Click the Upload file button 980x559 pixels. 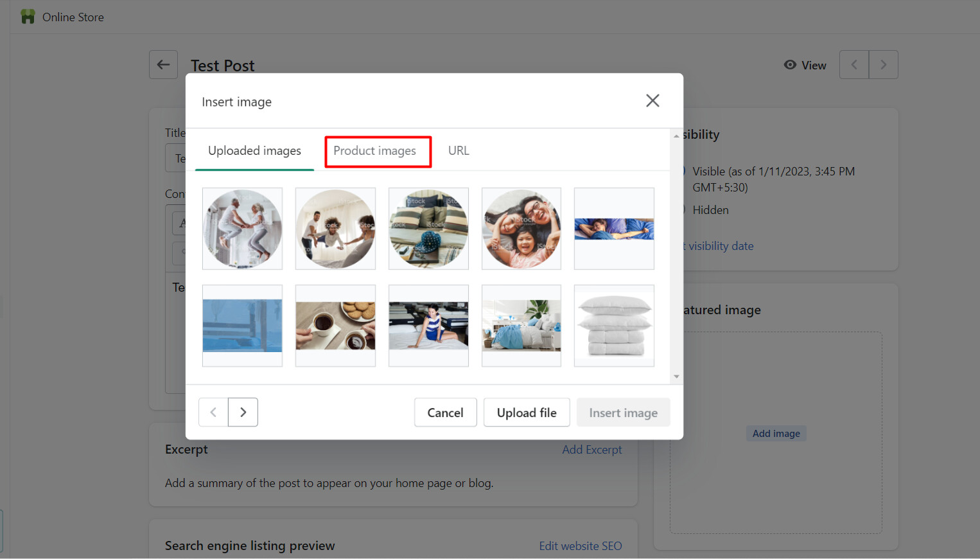pos(527,413)
